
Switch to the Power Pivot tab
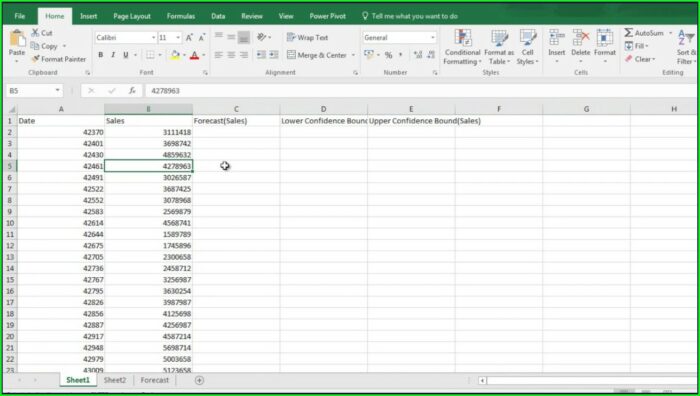point(328,16)
